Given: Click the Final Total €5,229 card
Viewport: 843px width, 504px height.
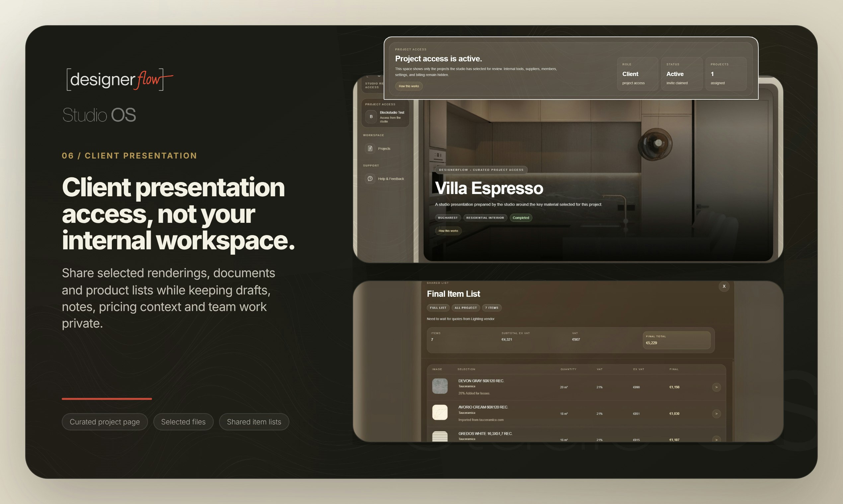Looking at the screenshot, I should (676, 340).
